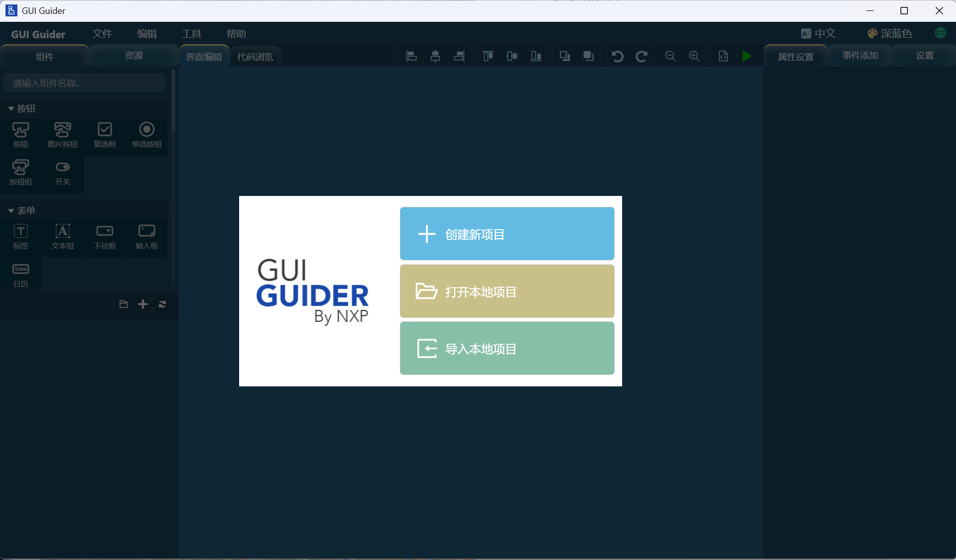The height and width of the screenshot is (560, 956).
Task: Click the component name search field
Action: click(83, 83)
